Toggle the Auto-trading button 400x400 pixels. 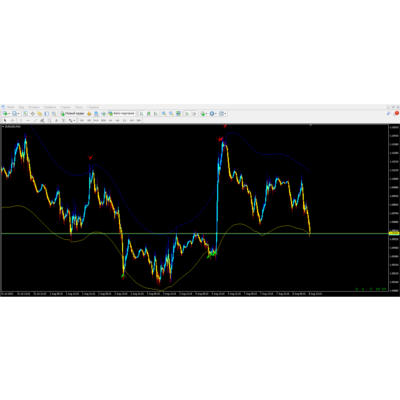pyautogui.click(x=121, y=113)
